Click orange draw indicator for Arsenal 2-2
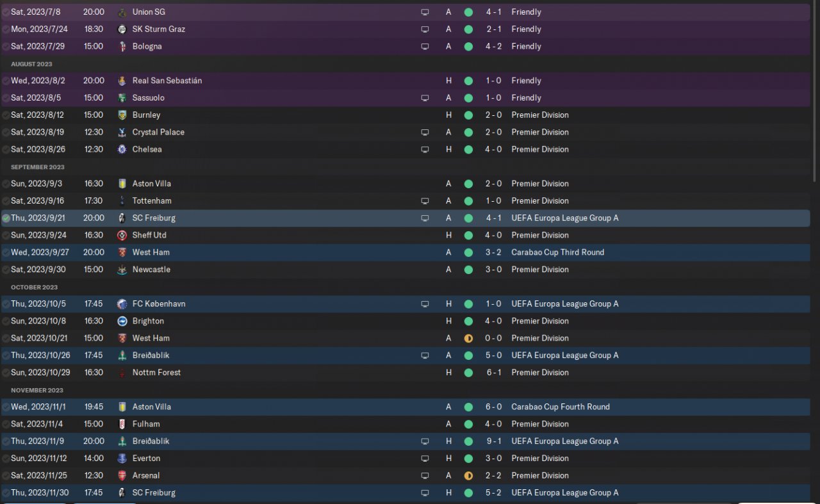820x504 pixels. pos(468,476)
